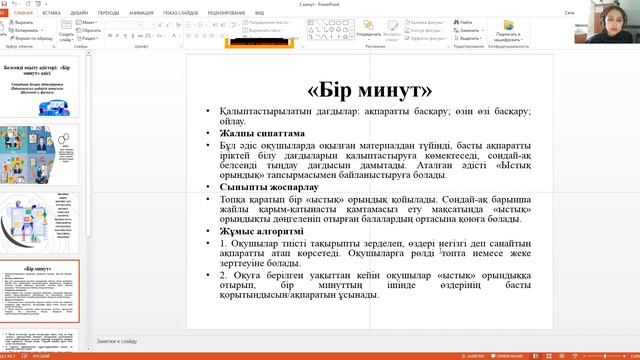Start slideshow from status bar icon
The width and height of the screenshot is (640, 360).
coord(575,356)
